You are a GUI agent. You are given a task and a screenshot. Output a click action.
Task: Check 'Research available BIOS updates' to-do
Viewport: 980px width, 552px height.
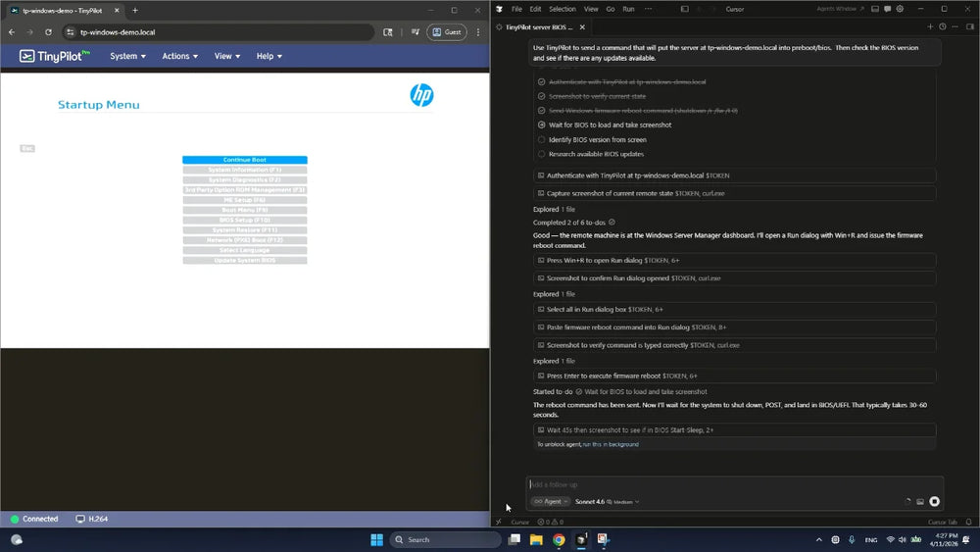click(x=542, y=154)
